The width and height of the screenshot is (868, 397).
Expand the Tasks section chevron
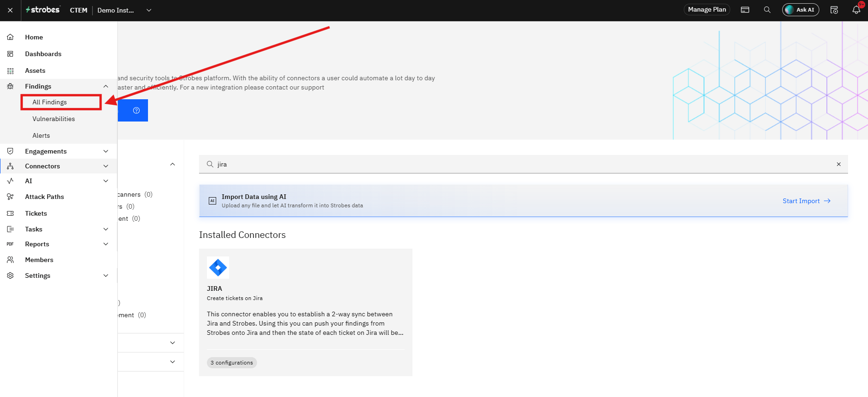[106, 229]
